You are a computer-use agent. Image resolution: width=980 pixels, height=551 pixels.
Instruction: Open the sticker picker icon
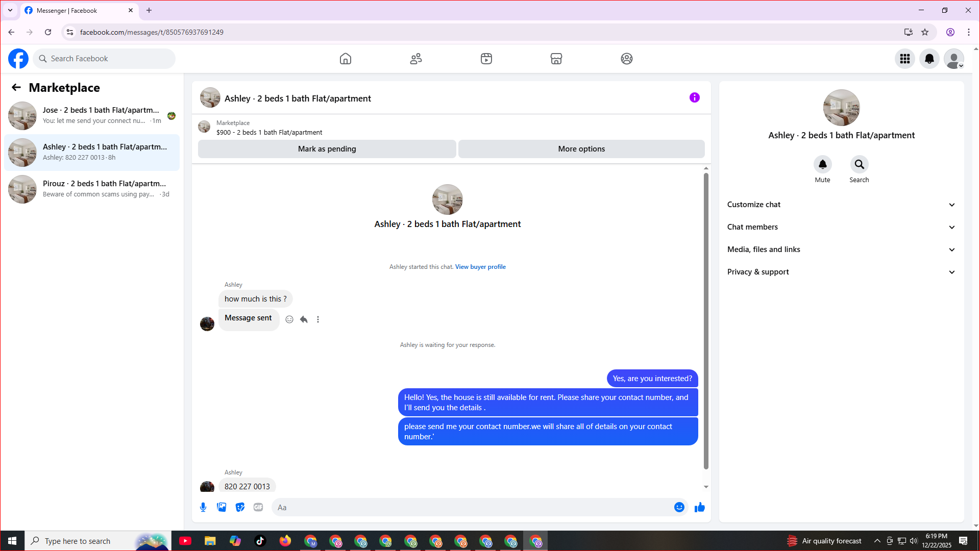coord(240,507)
